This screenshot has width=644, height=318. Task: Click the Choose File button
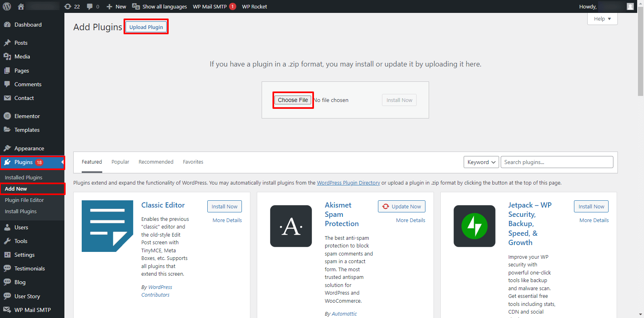click(293, 100)
